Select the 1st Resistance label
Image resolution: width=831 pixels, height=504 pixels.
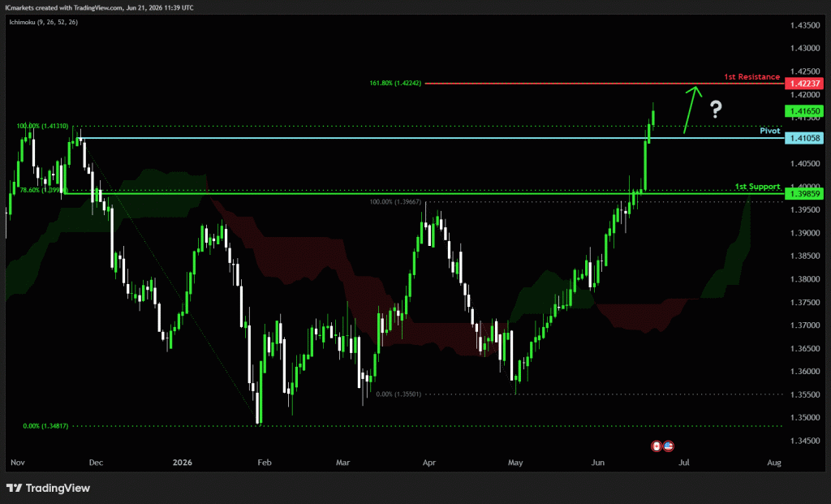click(752, 77)
